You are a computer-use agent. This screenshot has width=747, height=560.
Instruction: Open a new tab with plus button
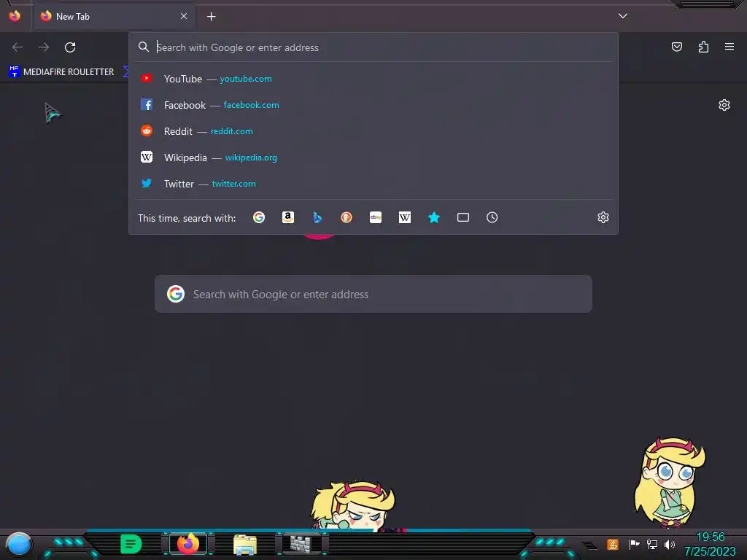pos(211,17)
